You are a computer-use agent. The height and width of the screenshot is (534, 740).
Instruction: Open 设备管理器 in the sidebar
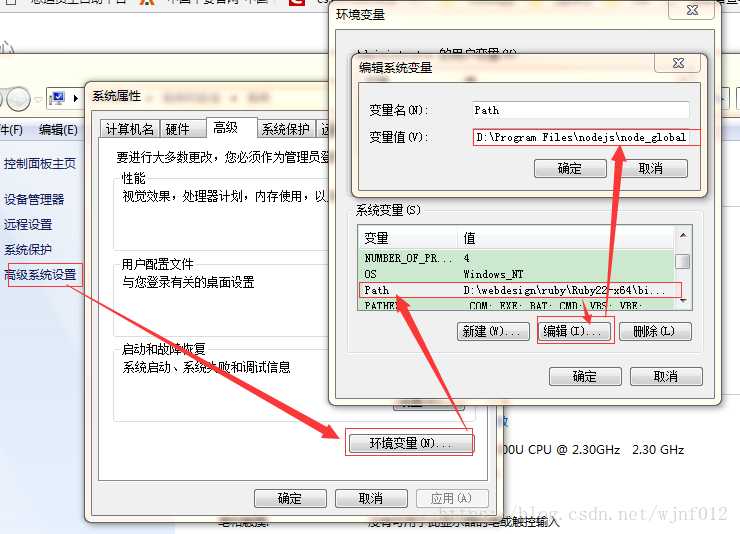click(34, 199)
